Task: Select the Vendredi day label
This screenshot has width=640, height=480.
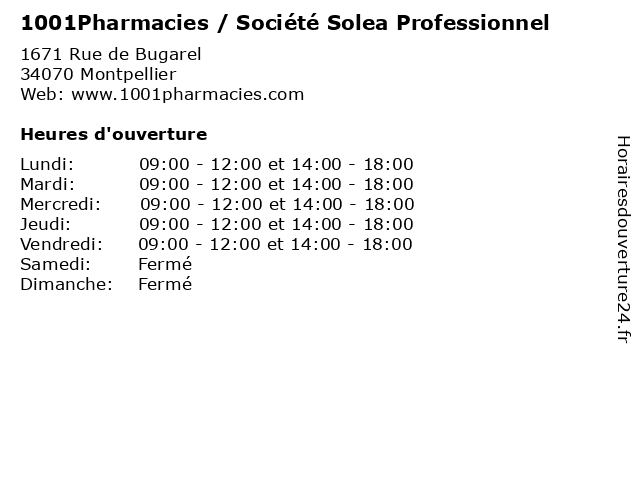Action: [62, 244]
